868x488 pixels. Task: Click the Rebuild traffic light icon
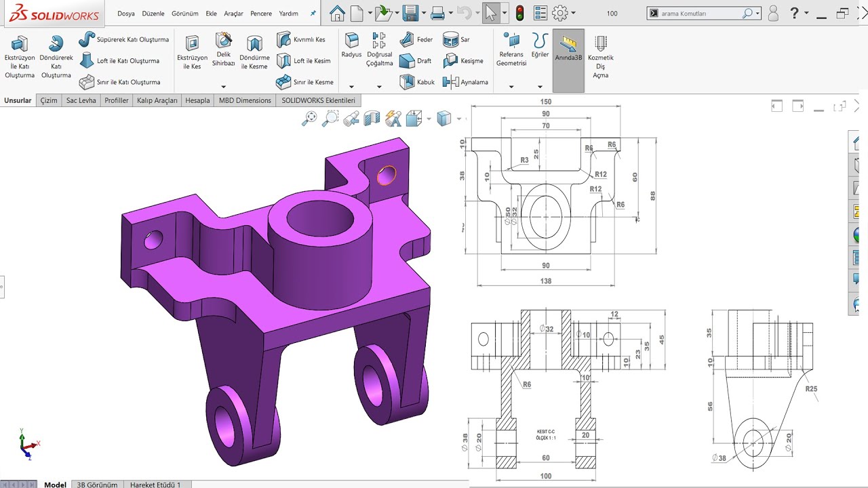520,13
